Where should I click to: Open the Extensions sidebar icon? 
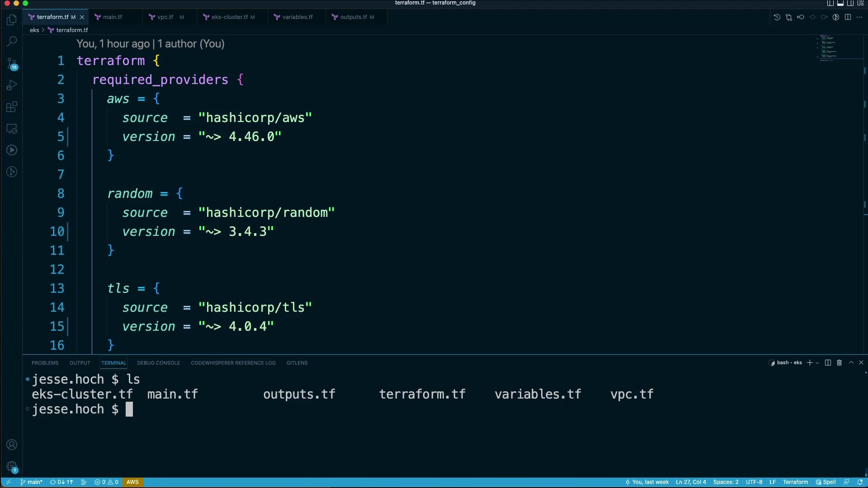(12, 107)
